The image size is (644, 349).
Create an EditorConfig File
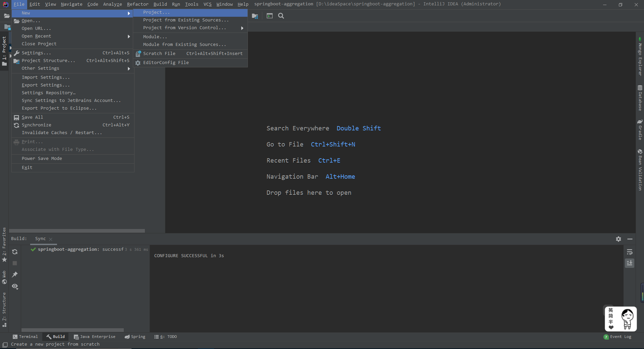[x=191, y=63]
